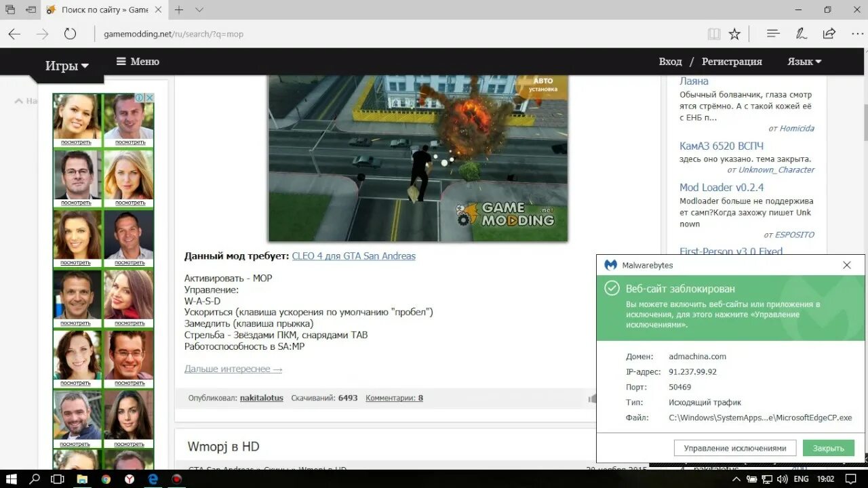Click battery power tray icon
Image resolution: width=868 pixels, height=488 pixels.
pyautogui.click(x=753, y=479)
